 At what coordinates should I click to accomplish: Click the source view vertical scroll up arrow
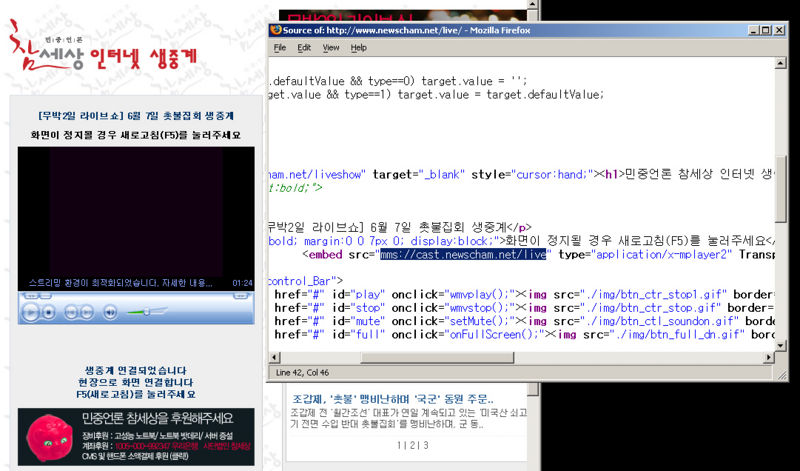[780, 64]
